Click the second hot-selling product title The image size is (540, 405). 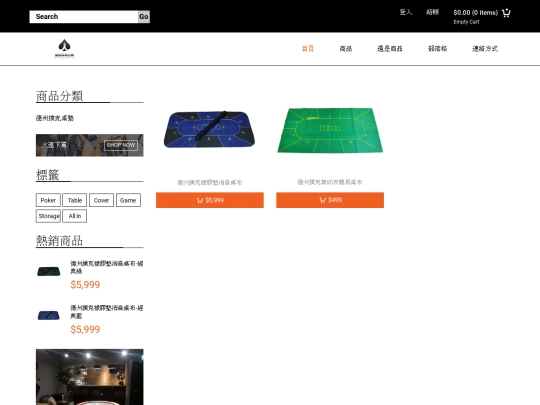click(x=107, y=312)
